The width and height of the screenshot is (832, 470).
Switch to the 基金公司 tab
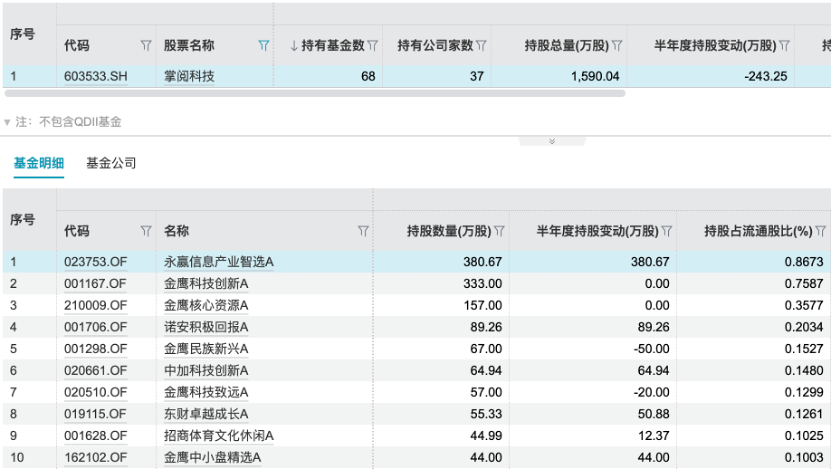(x=111, y=163)
